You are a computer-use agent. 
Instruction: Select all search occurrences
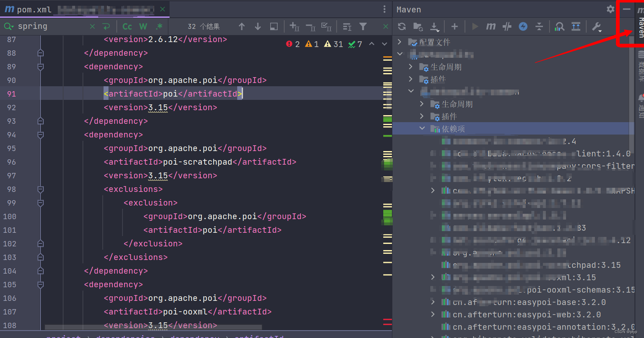tap(326, 27)
